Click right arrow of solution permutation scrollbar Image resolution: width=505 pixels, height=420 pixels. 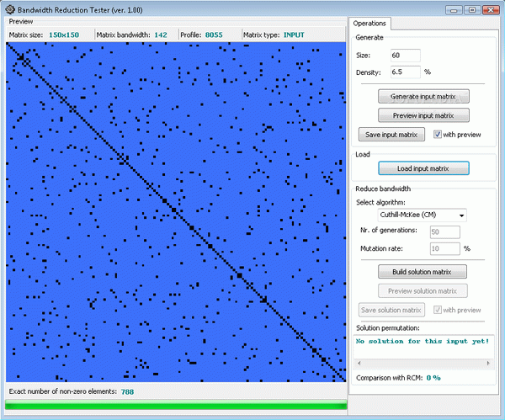coord(488,364)
